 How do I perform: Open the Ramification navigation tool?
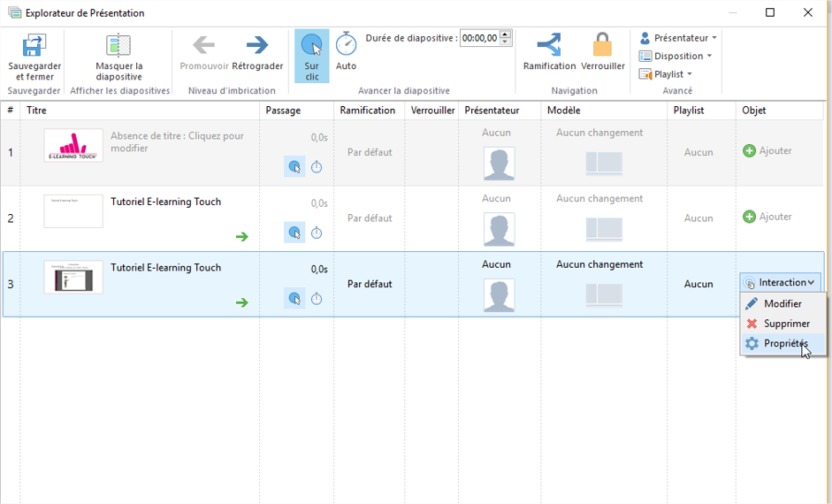[x=549, y=45]
